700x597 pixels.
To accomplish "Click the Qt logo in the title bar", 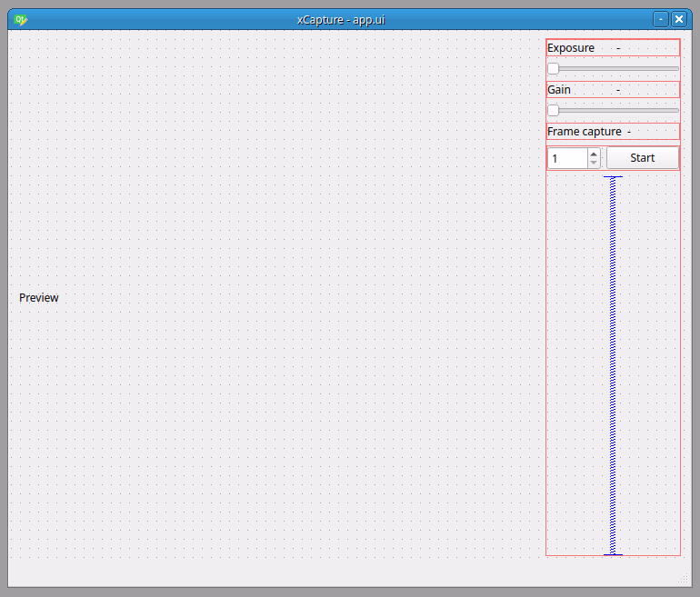I will [x=21, y=19].
